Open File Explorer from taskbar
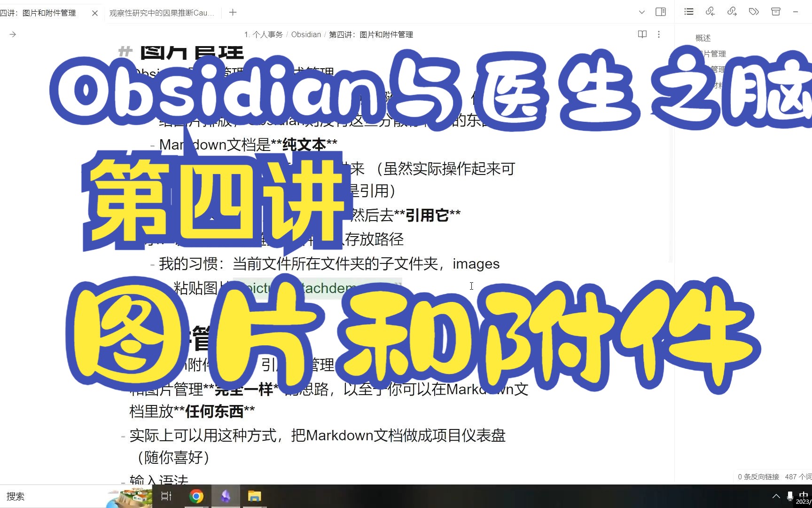 click(x=255, y=496)
